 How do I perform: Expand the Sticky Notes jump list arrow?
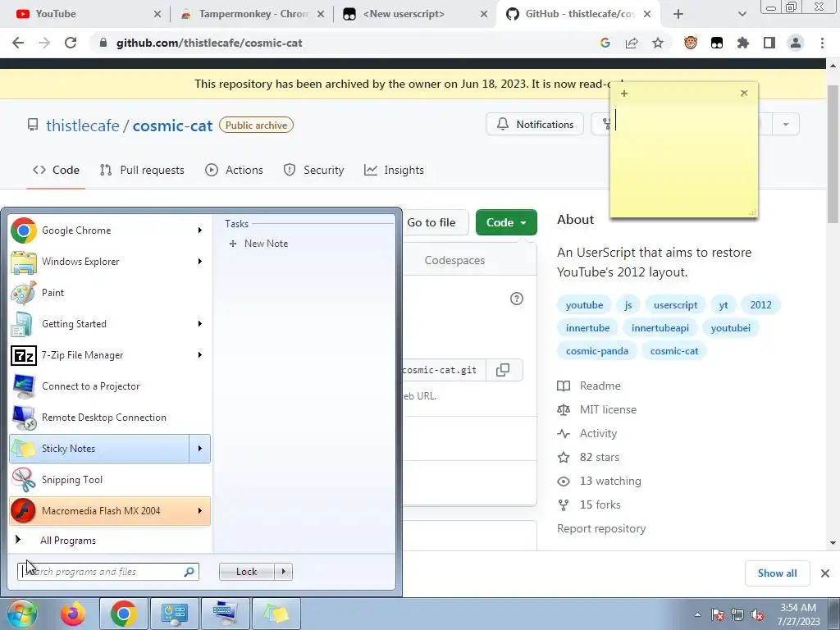[200, 449]
